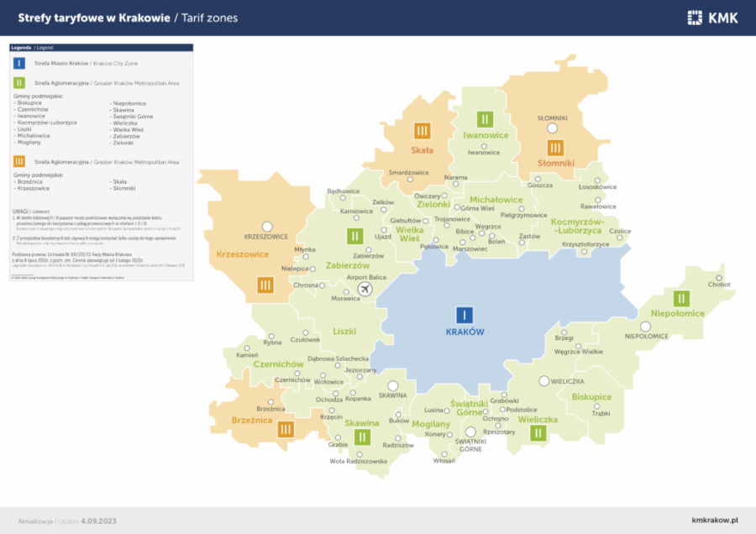
Task: Click the blue zone I legend swatch
Action: [x=18, y=63]
